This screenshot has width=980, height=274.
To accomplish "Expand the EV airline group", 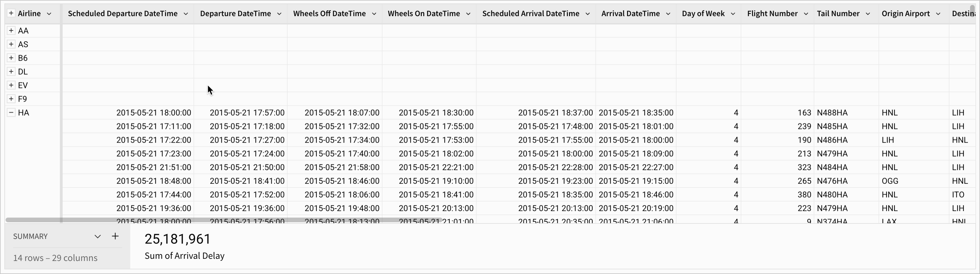I will click(x=11, y=85).
